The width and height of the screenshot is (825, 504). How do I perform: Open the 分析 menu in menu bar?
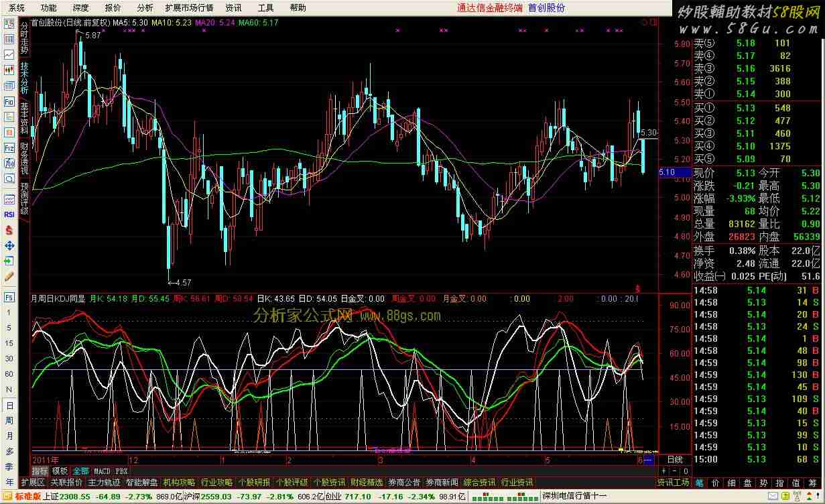point(145,8)
